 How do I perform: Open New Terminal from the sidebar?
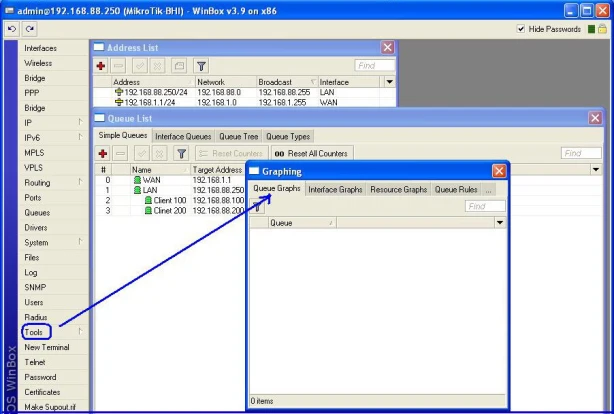pyautogui.click(x=47, y=347)
